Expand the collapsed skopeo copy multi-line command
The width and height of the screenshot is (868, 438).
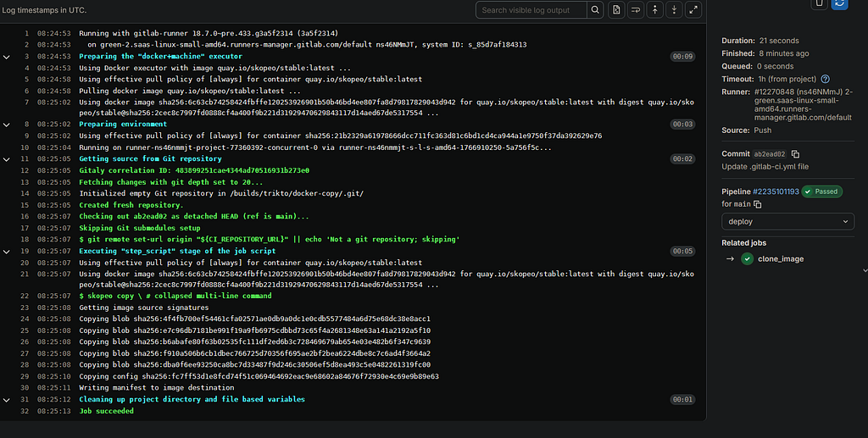(x=175, y=297)
